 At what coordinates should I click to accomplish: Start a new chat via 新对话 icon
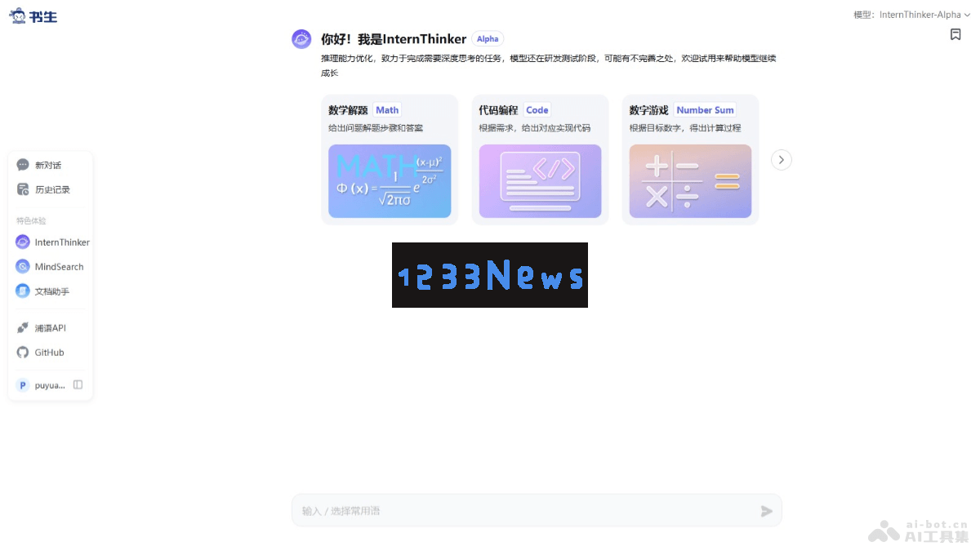[x=23, y=165]
